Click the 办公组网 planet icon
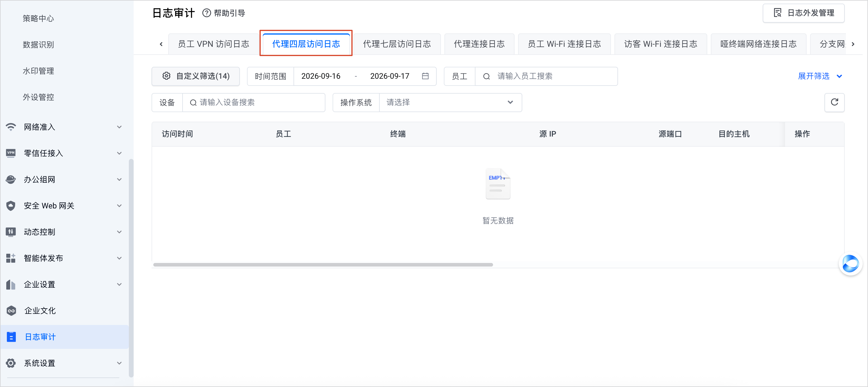868x387 pixels. click(x=11, y=179)
